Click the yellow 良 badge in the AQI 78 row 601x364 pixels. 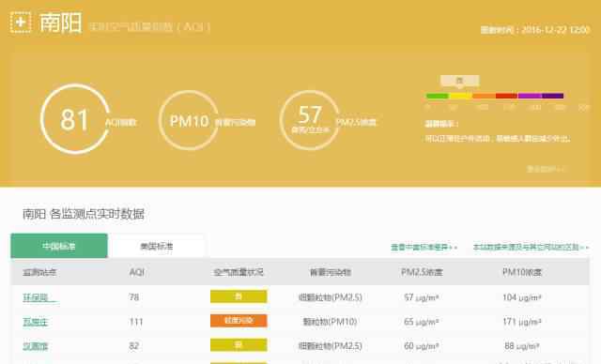(239, 296)
